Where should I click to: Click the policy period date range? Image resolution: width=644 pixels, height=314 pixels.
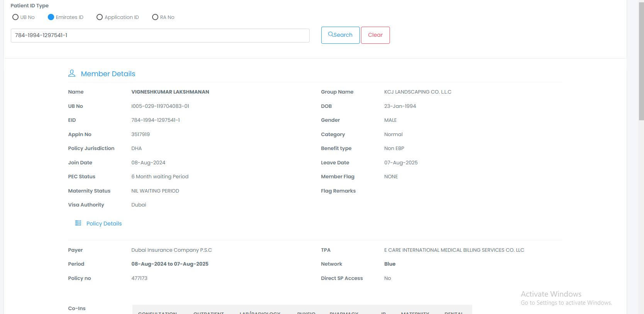[x=170, y=264]
